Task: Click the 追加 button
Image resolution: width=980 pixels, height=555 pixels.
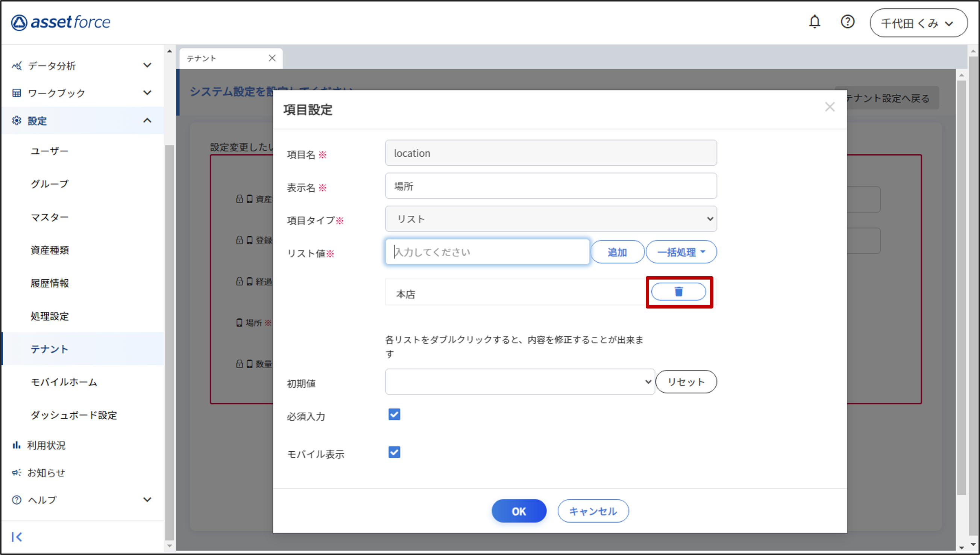Action: pos(617,252)
